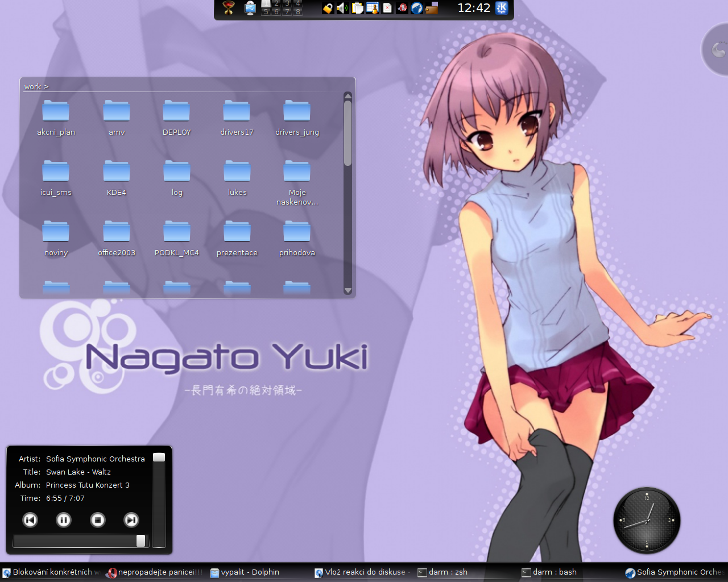Switch to 'nepropadejte panice!!!' taskbar window
The image size is (728, 582).
coord(155,572)
